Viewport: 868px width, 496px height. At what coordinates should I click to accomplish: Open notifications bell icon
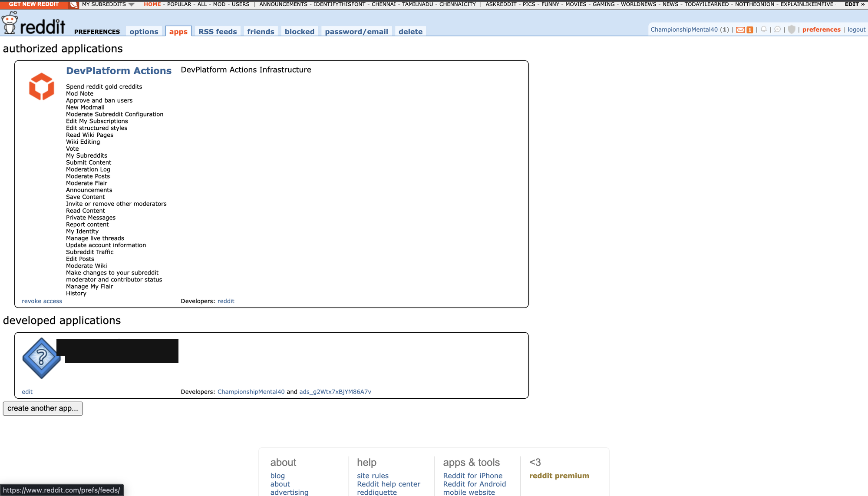(764, 30)
